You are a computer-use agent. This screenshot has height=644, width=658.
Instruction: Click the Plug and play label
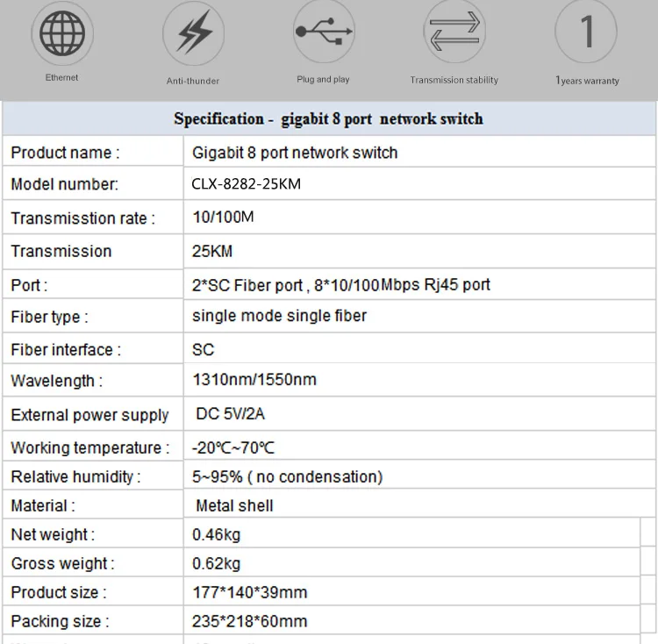[x=323, y=79]
